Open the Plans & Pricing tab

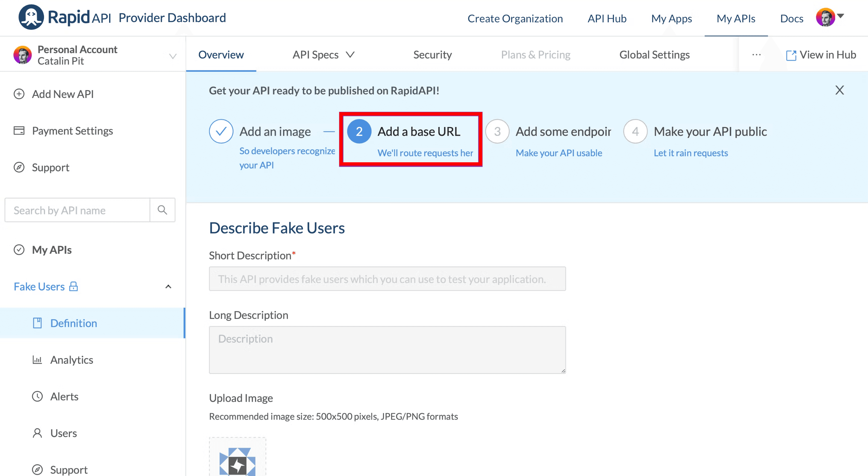536,55
